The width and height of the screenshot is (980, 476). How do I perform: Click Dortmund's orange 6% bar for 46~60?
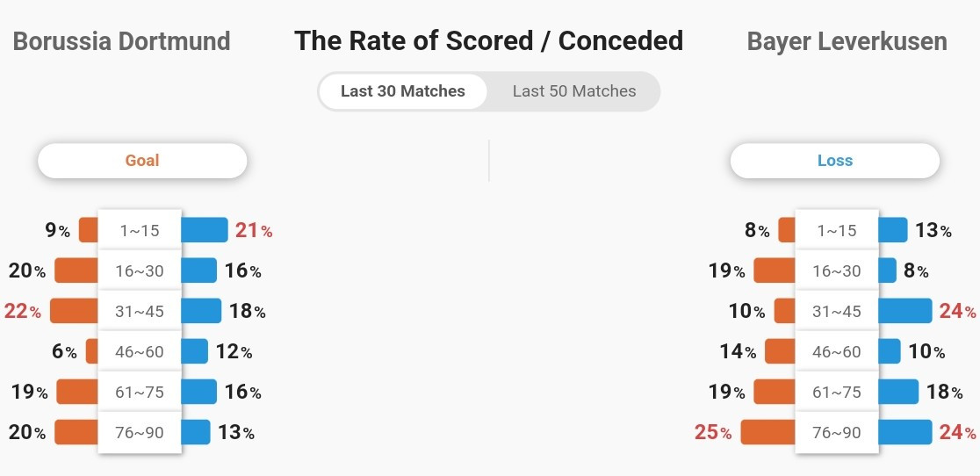point(92,351)
